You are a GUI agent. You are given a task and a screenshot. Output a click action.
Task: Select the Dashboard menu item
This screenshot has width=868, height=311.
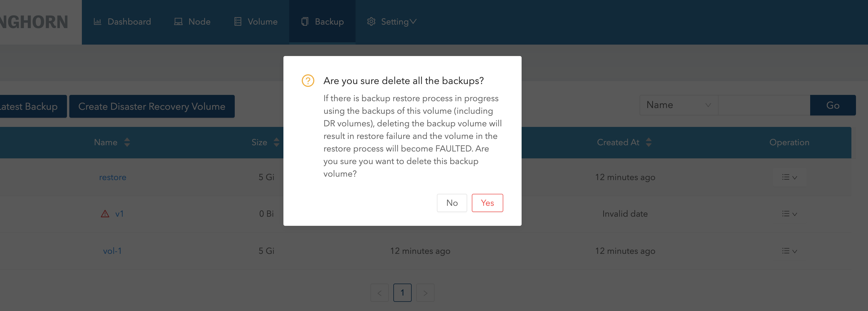pyautogui.click(x=129, y=21)
